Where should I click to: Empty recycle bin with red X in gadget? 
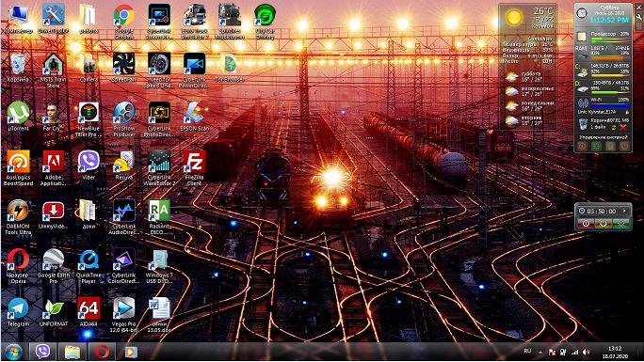coord(623,128)
